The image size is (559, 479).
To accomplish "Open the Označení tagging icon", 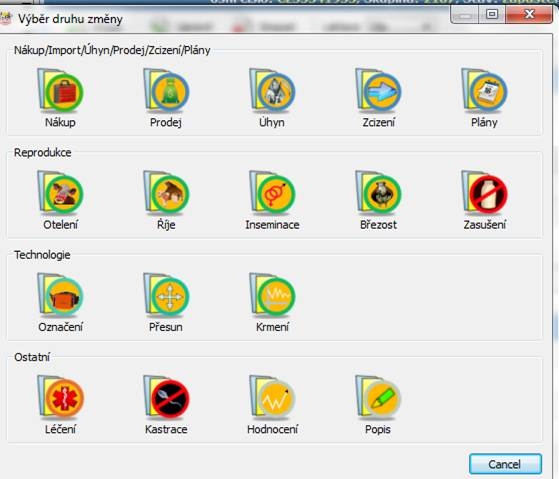I will pos(60,296).
